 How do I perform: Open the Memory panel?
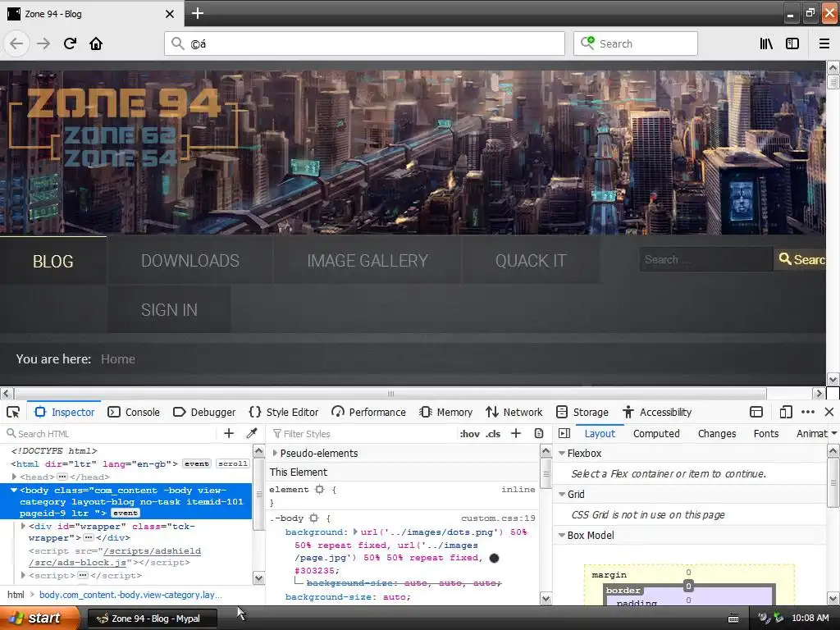[446, 412]
